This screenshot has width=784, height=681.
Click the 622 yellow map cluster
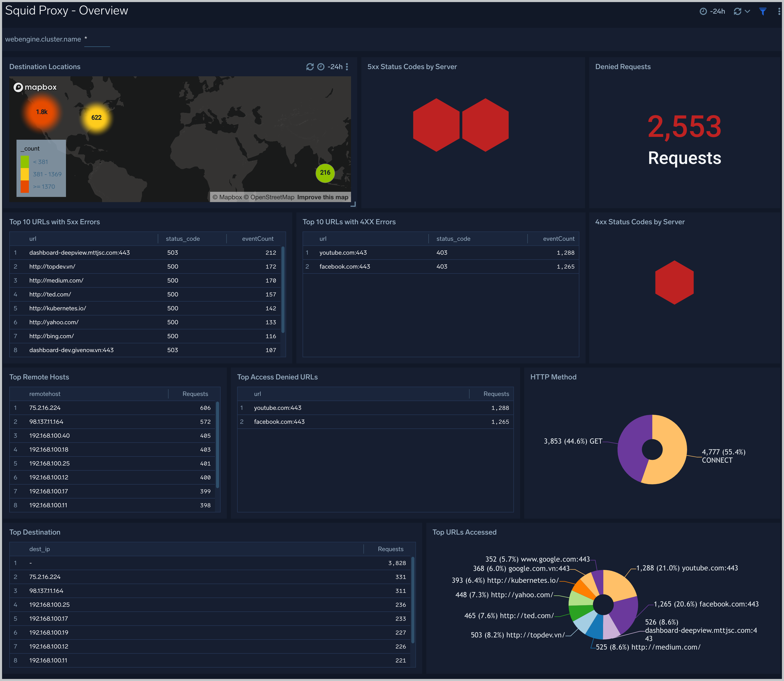(x=97, y=118)
